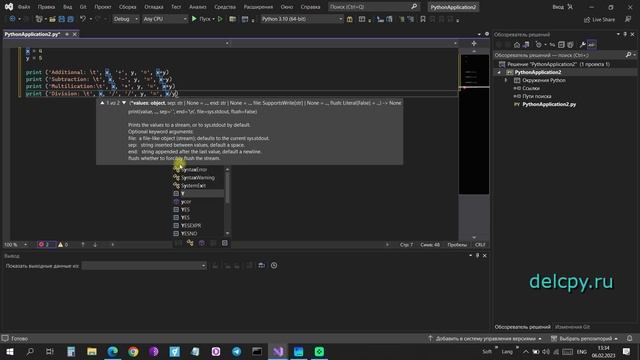The width and height of the screenshot is (640, 360).
Task: Toggle word wrap icon in Output panel
Action: 261,265
